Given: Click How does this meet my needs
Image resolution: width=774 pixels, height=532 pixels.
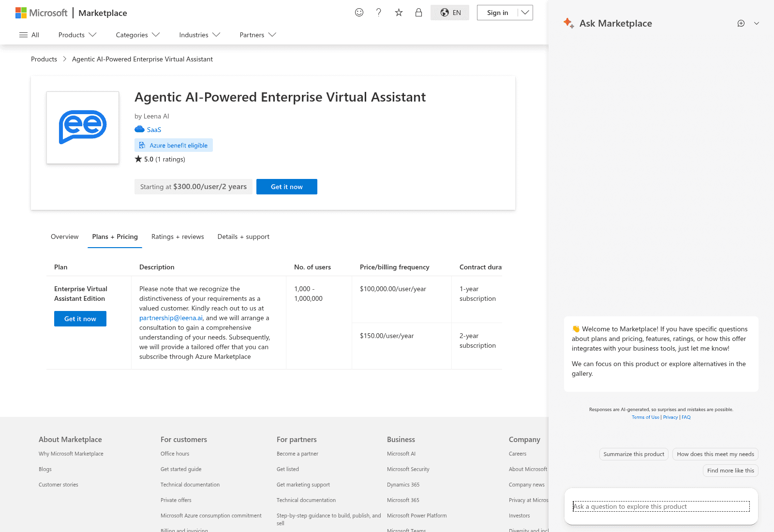Looking at the screenshot, I should coord(715,454).
